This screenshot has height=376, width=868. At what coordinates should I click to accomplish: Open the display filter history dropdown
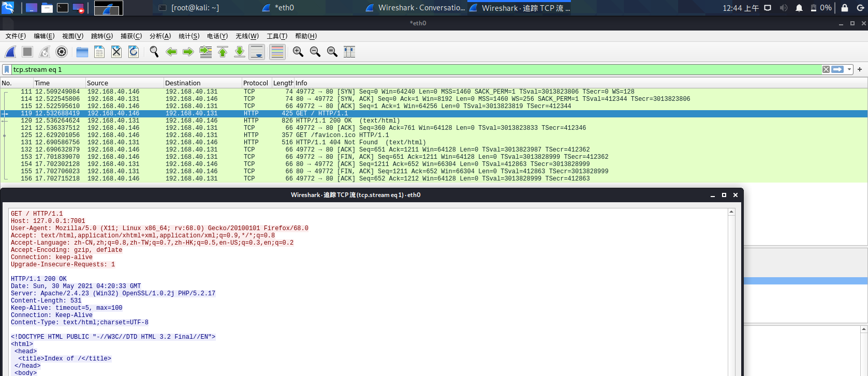(849, 69)
